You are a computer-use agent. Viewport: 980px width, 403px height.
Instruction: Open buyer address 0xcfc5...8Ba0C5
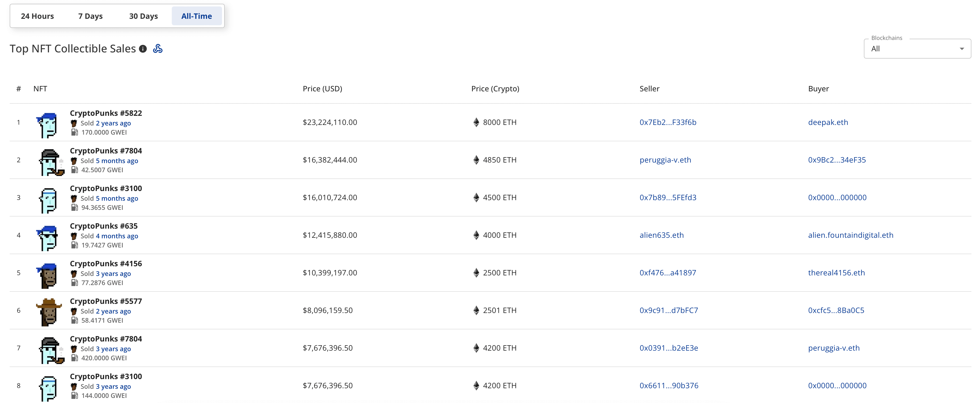coord(836,311)
